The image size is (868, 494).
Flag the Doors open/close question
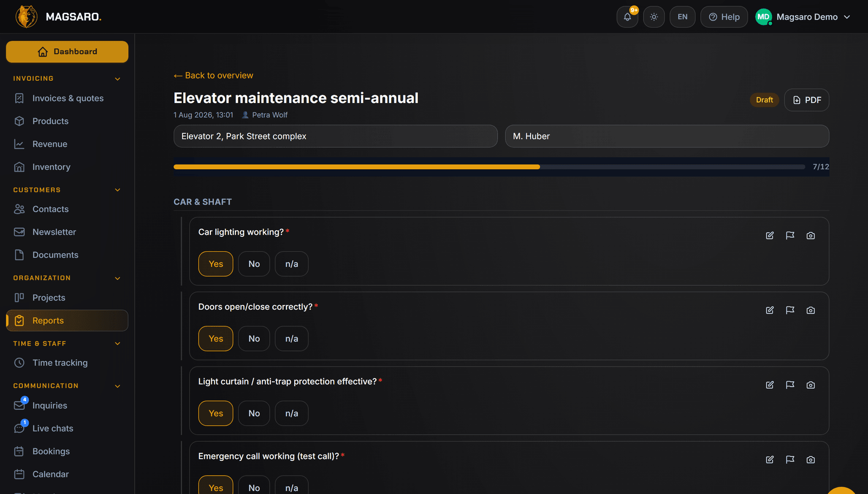click(790, 310)
